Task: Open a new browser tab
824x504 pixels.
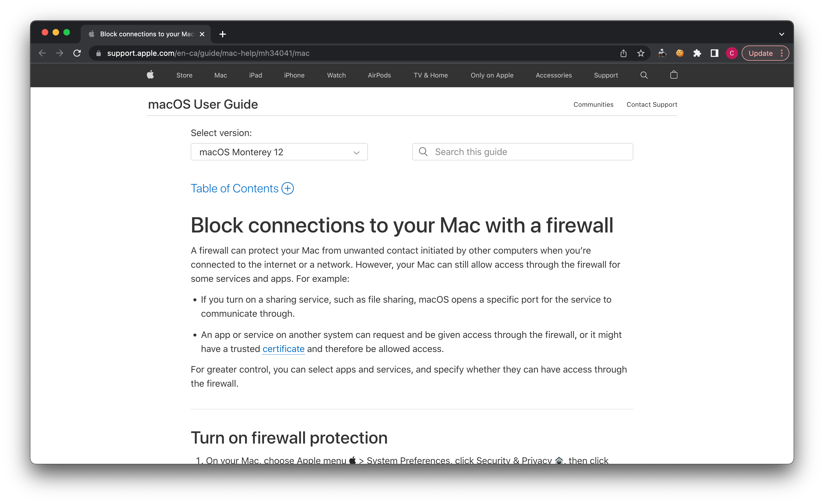Action: coord(223,34)
